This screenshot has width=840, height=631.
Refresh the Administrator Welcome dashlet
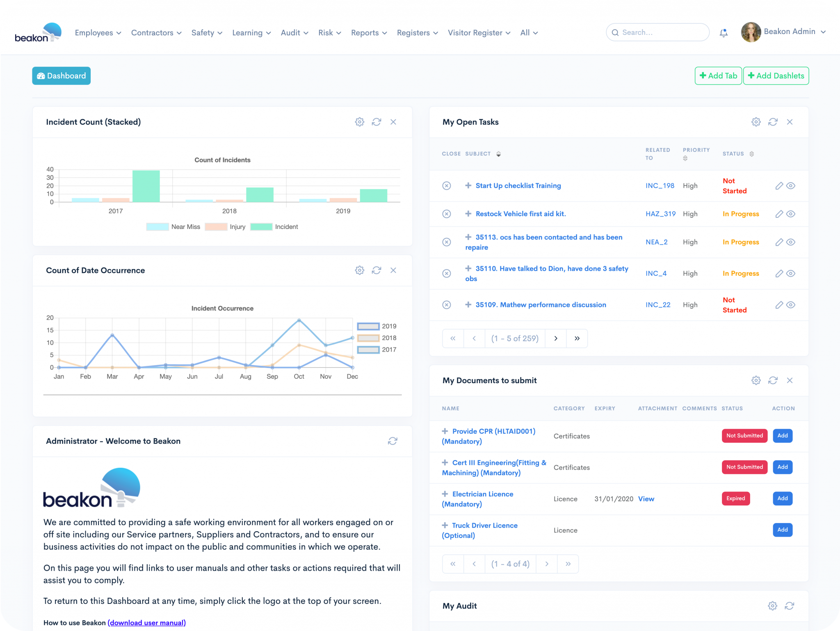coord(393,441)
